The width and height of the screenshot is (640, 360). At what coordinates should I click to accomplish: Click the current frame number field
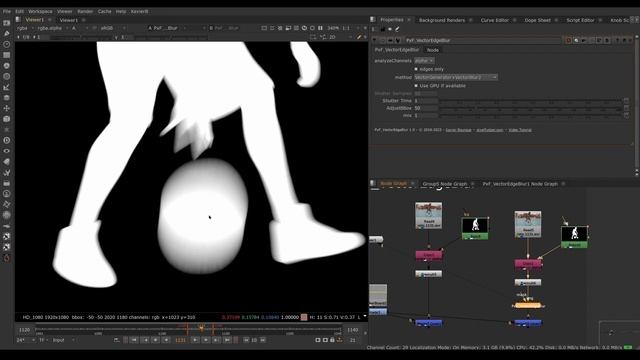click(x=180, y=340)
